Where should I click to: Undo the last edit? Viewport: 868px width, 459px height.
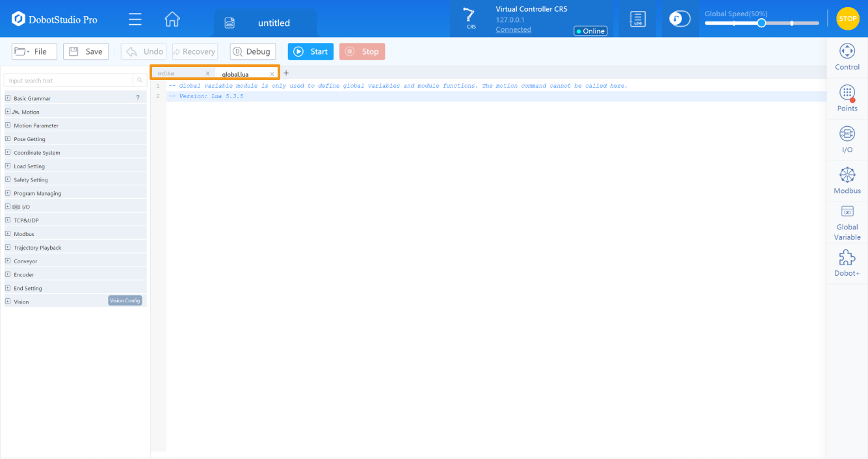point(144,51)
